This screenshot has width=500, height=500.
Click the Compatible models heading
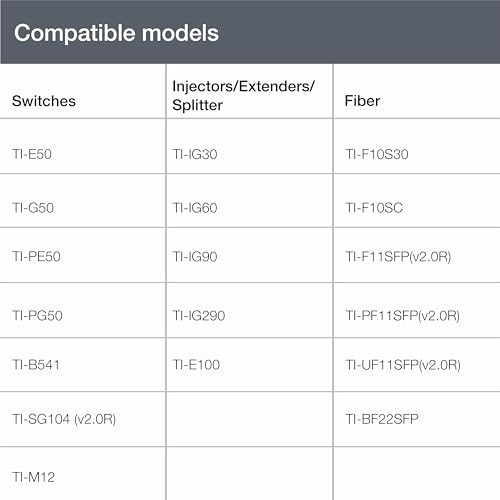pos(116,34)
